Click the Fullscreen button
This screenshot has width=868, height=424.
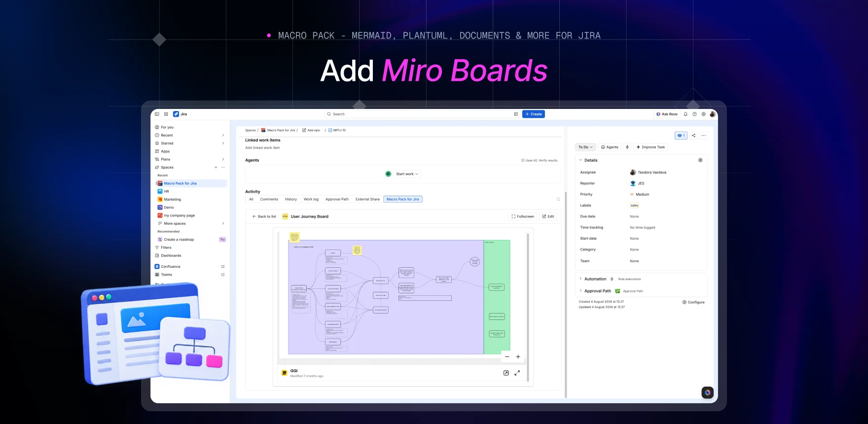(523, 216)
